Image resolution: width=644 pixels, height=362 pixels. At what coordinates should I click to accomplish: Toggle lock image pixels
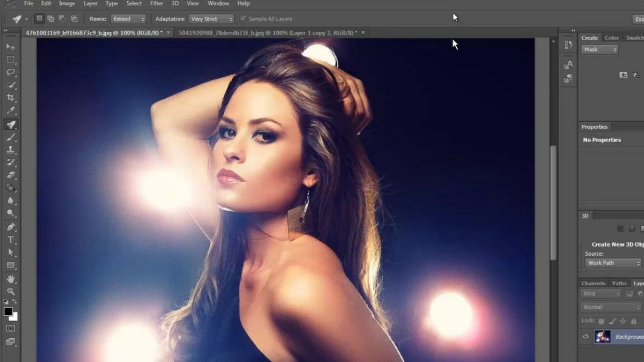[612, 321]
